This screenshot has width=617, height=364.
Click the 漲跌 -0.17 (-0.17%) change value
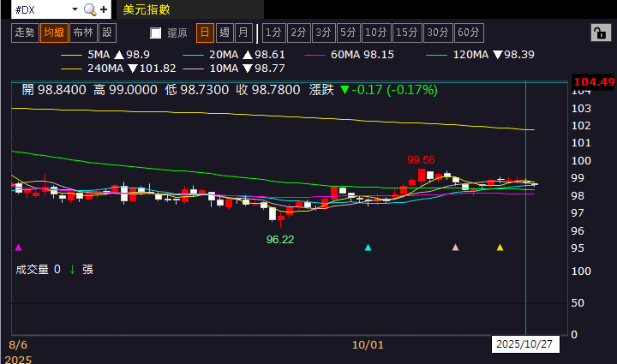374,90
